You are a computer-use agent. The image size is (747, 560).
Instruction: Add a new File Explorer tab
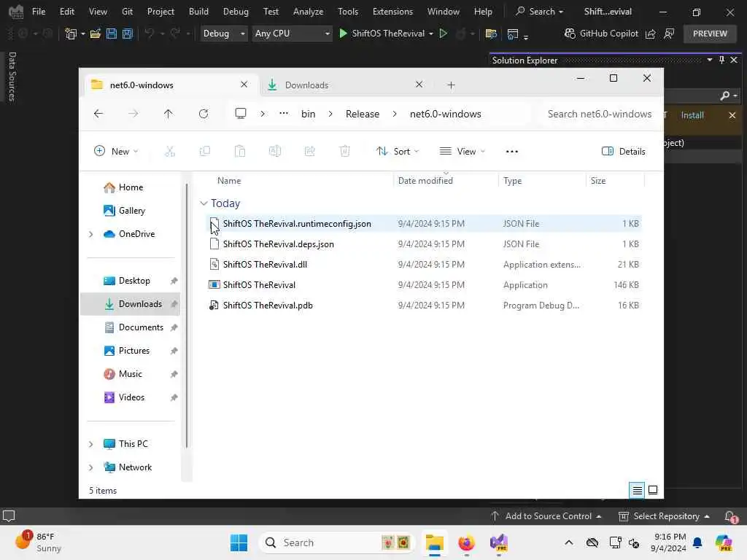451,85
